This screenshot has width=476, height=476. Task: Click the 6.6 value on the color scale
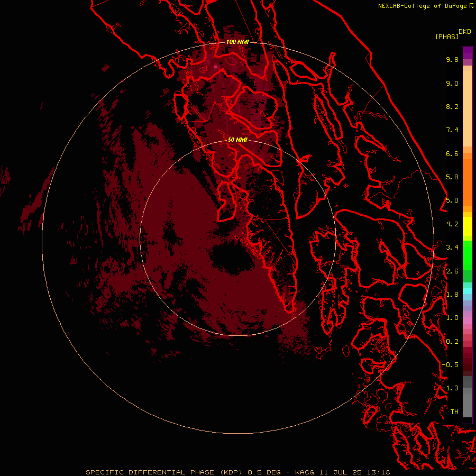tap(452, 153)
